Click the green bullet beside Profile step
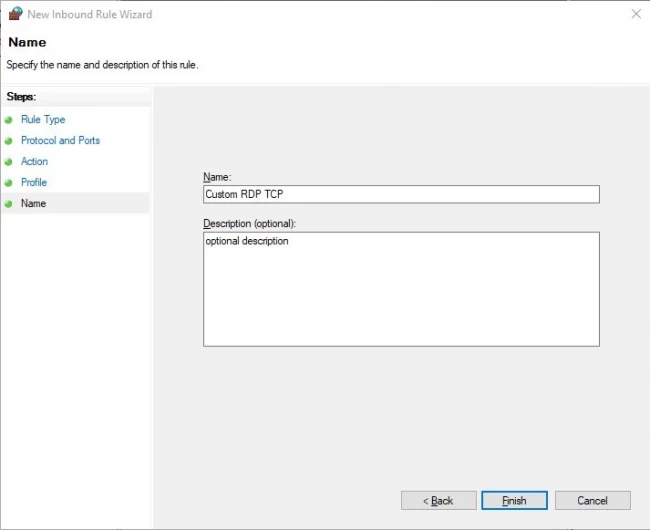Viewport: 650px width, 530px height. pyautogui.click(x=9, y=183)
